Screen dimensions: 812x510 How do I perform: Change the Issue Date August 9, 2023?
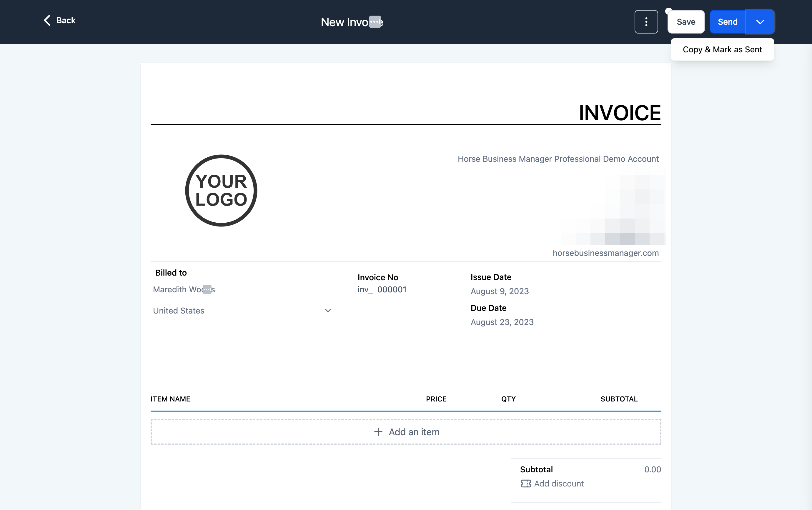(x=499, y=291)
